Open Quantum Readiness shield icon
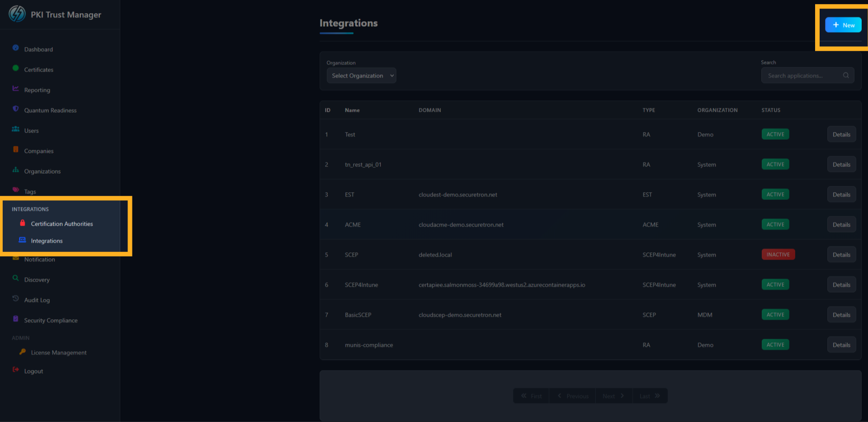Image resolution: width=868 pixels, height=422 pixels. coord(15,110)
